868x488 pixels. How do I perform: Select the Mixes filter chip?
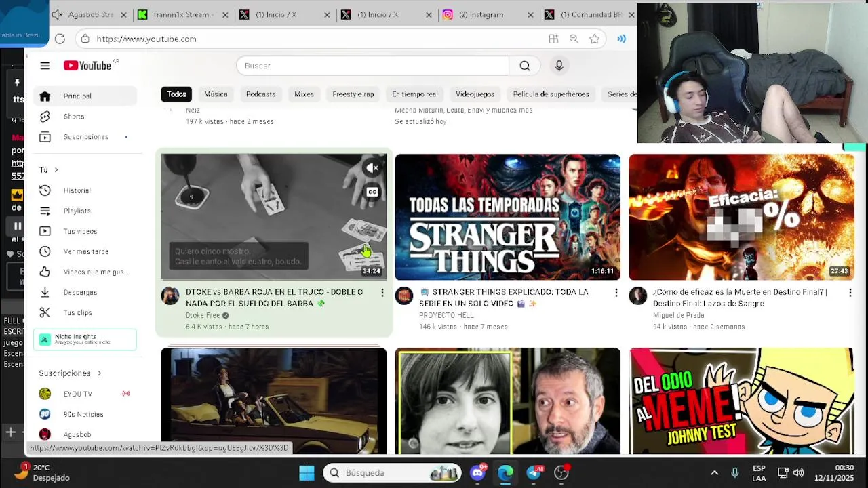pos(304,94)
